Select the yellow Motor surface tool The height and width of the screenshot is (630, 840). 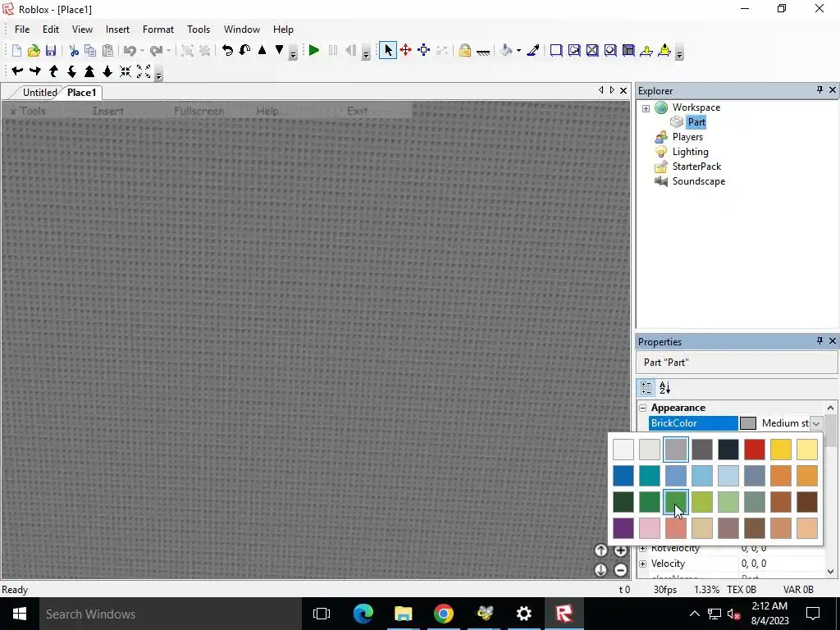click(x=664, y=50)
